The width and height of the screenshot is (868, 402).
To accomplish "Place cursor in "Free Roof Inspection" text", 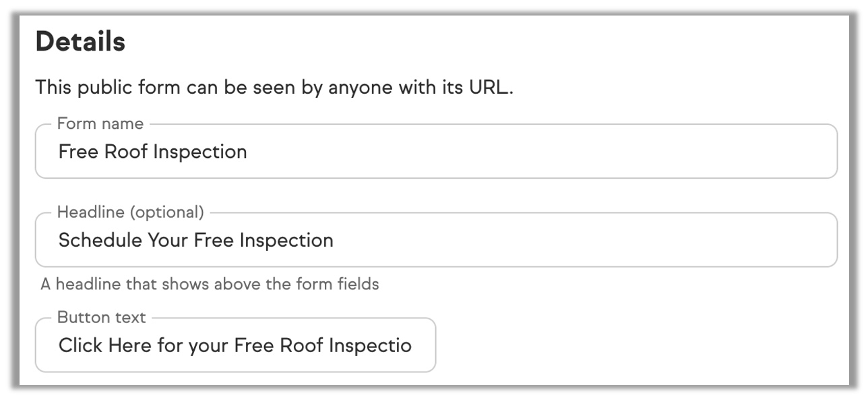I will point(153,152).
